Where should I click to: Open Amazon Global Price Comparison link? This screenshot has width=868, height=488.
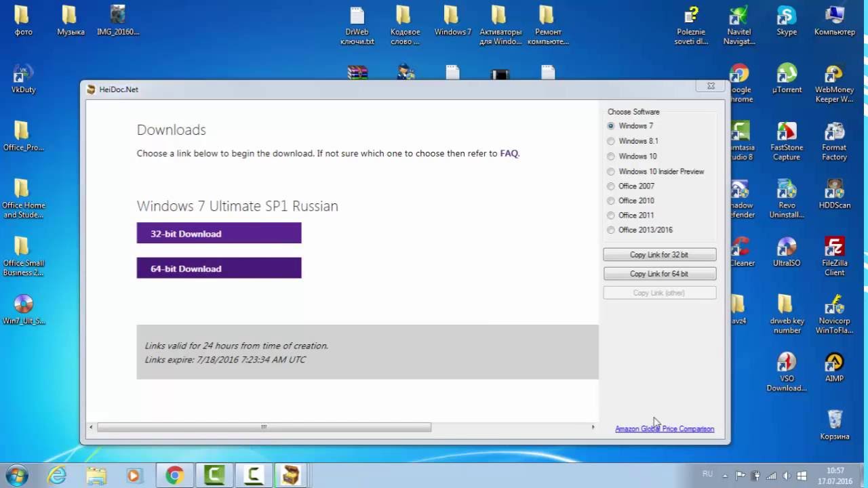coord(665,428)
